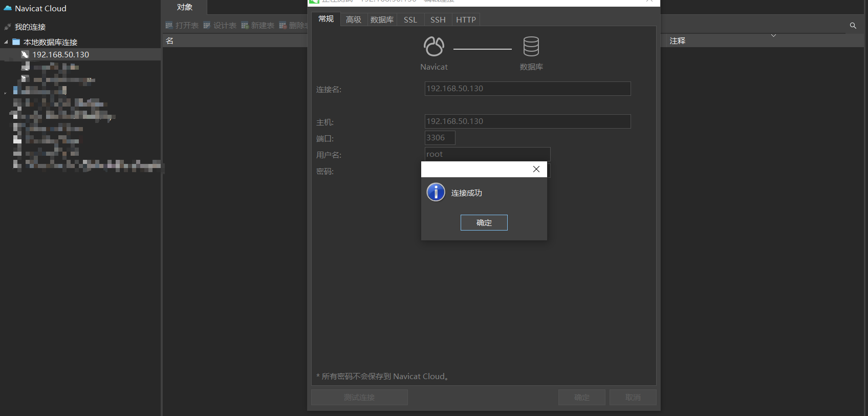Screen dimensions: 868x416
Task: Click the 连接名 input field
Action: click(x=528, y=89)
